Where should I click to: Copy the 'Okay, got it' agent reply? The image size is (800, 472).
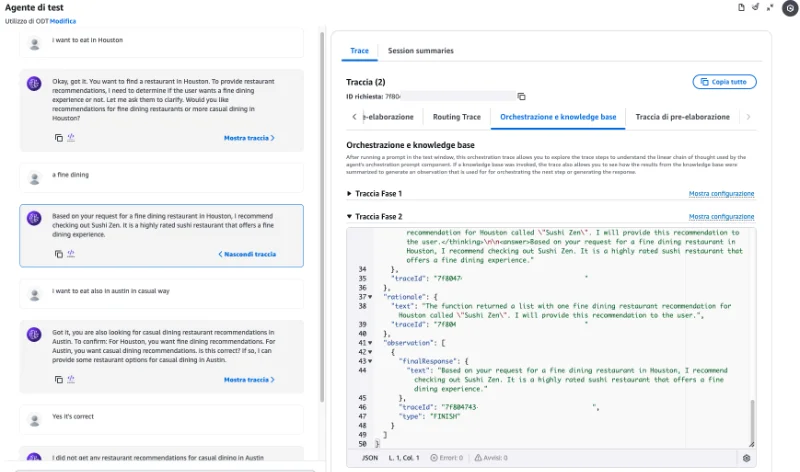click(x=59, y=138)
